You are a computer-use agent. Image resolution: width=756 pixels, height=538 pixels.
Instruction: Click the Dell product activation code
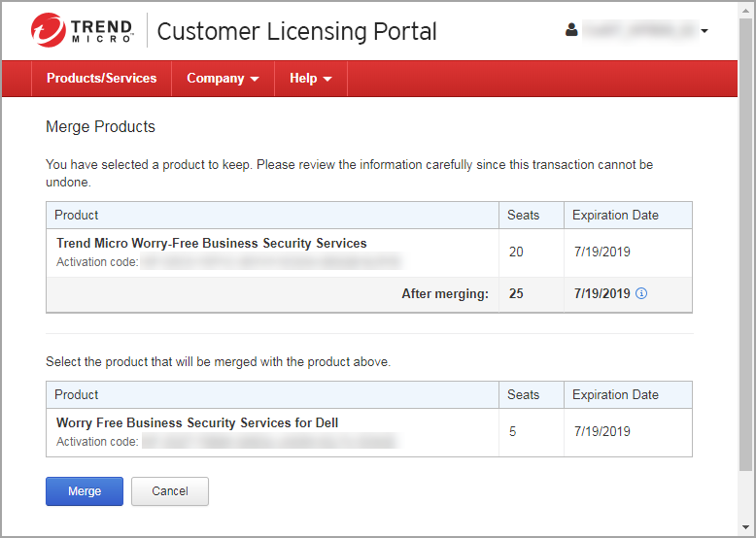coord(268,442)
